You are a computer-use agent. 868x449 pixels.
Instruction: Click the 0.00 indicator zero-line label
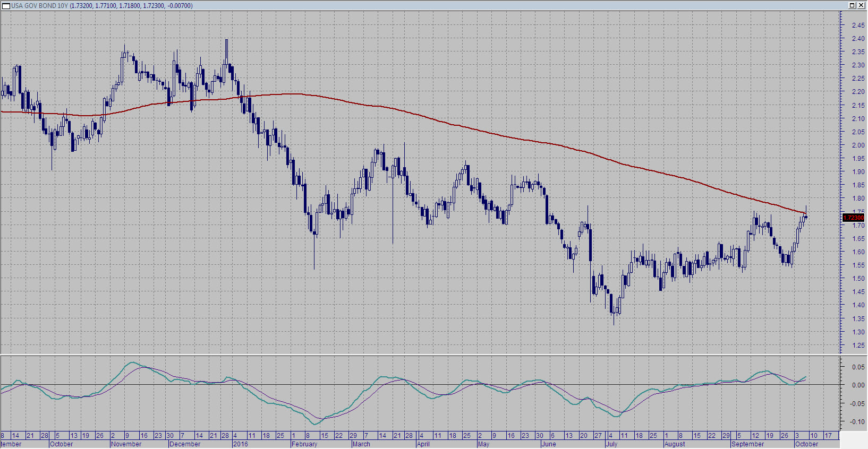click(858, 385)
